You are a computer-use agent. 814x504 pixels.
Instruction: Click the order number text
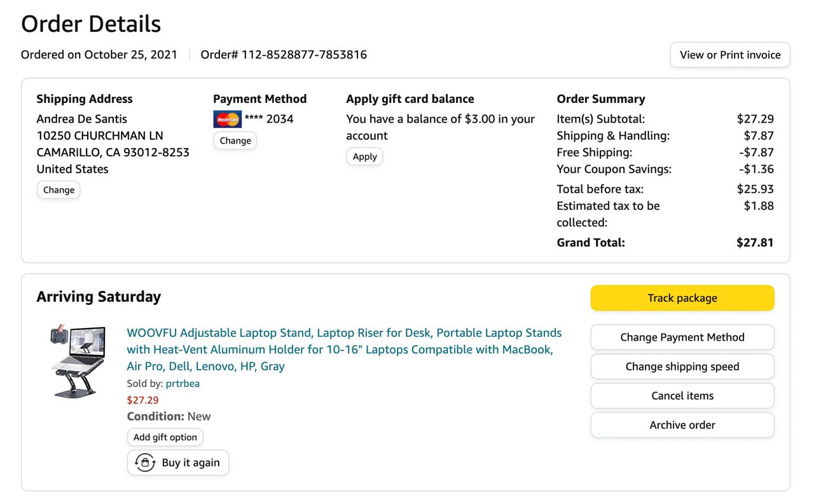click(284, 55)
